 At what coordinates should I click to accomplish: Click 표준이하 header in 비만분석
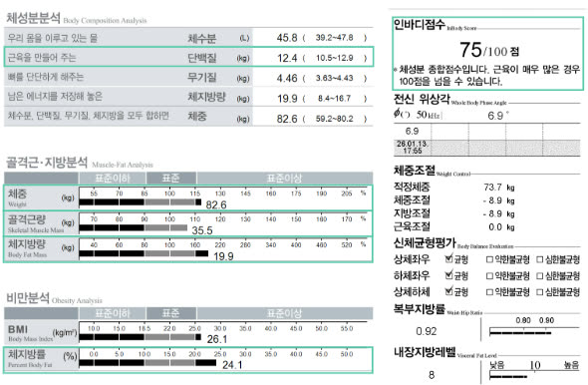[x=113, y=313]
